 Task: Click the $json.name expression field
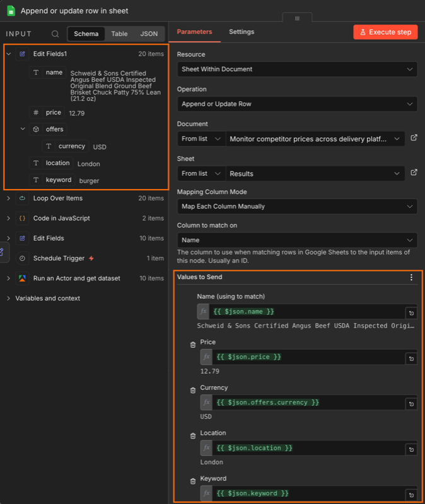tap(306, 311)
